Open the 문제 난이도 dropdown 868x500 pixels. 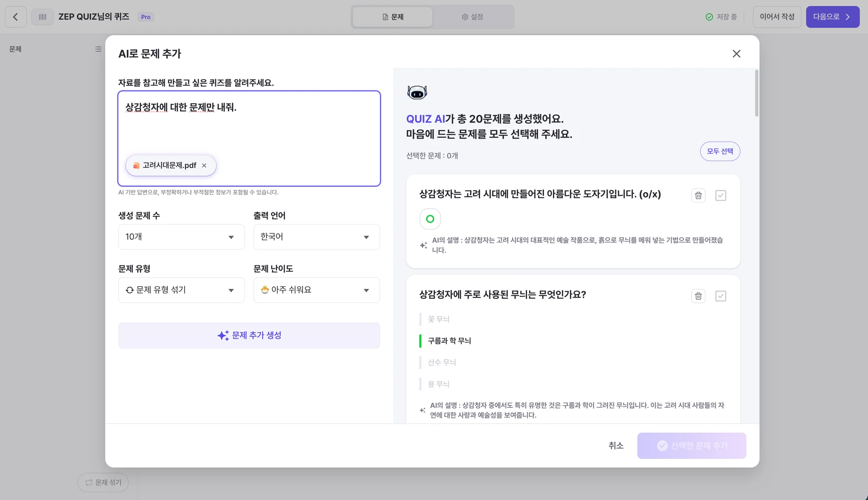[316, 290]
